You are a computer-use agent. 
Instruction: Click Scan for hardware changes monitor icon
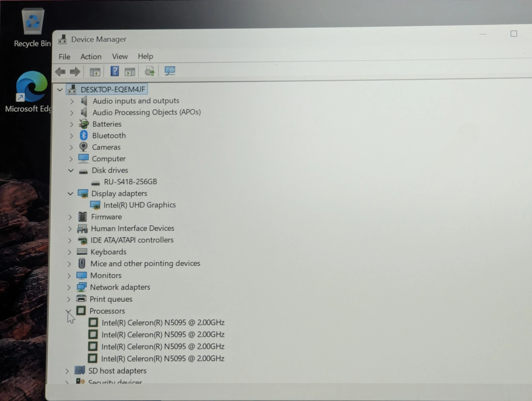click(170, 71)
